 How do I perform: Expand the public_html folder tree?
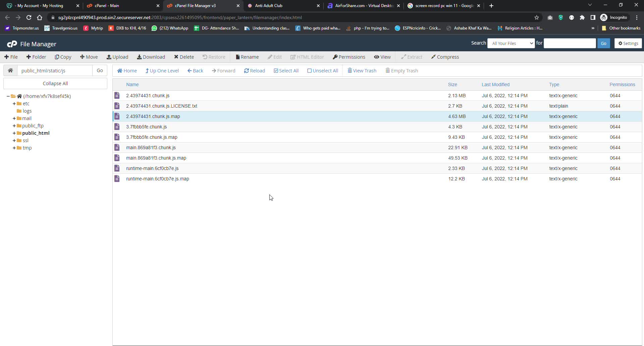(14, 133)
